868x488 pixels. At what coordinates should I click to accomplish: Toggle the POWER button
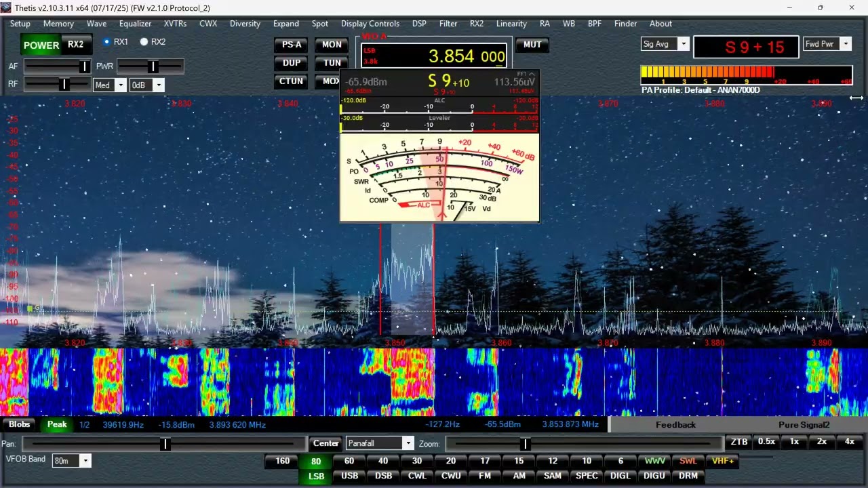tap(41, 45)
